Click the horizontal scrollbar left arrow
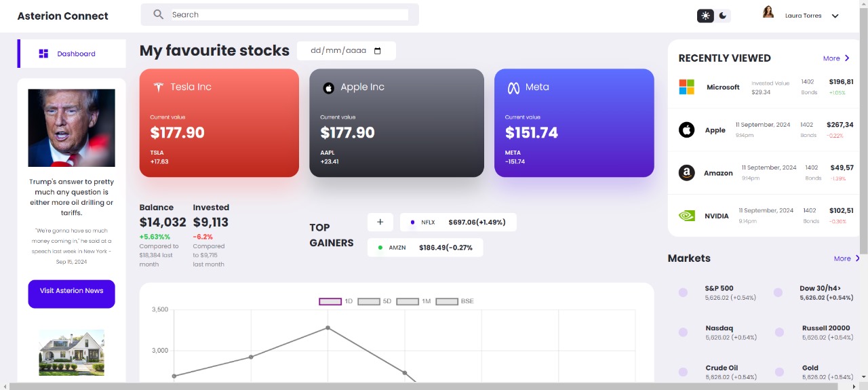Image resolution: width=868 pixels, height=390 pixels. tap(4, 386)
